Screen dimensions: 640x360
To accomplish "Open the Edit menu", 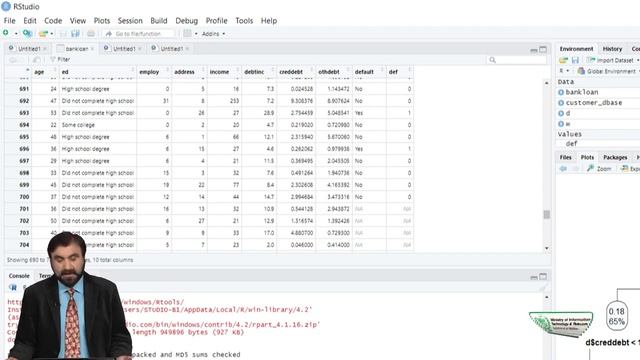I will click(30, 20).
